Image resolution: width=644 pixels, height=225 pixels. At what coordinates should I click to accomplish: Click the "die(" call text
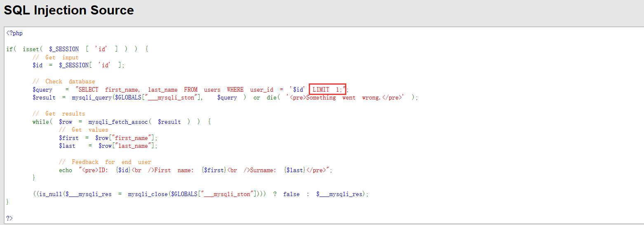point(273,98)
